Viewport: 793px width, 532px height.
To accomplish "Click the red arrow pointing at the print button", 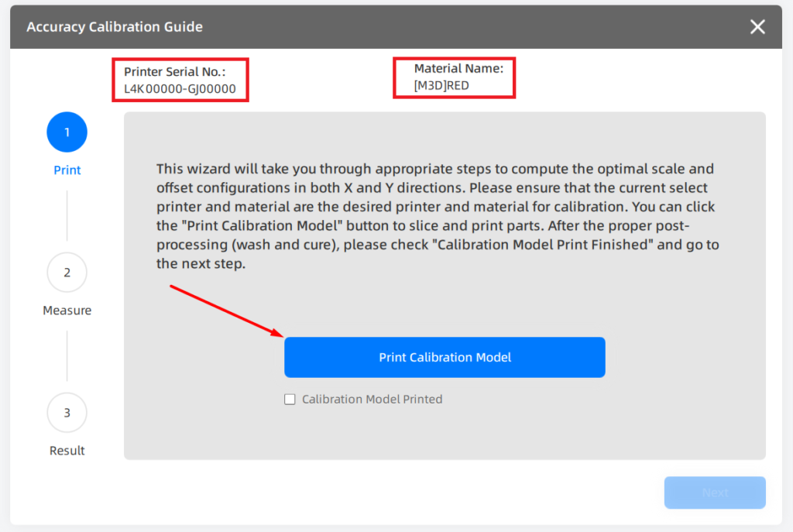I will [227, 311].
